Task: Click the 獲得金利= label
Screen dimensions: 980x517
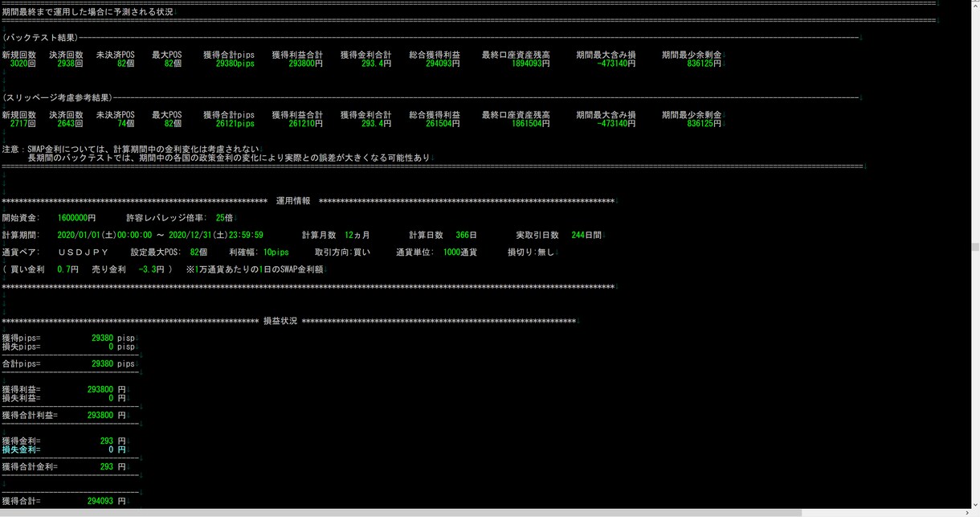Action: pyautogui.click(x=21, y=441)
